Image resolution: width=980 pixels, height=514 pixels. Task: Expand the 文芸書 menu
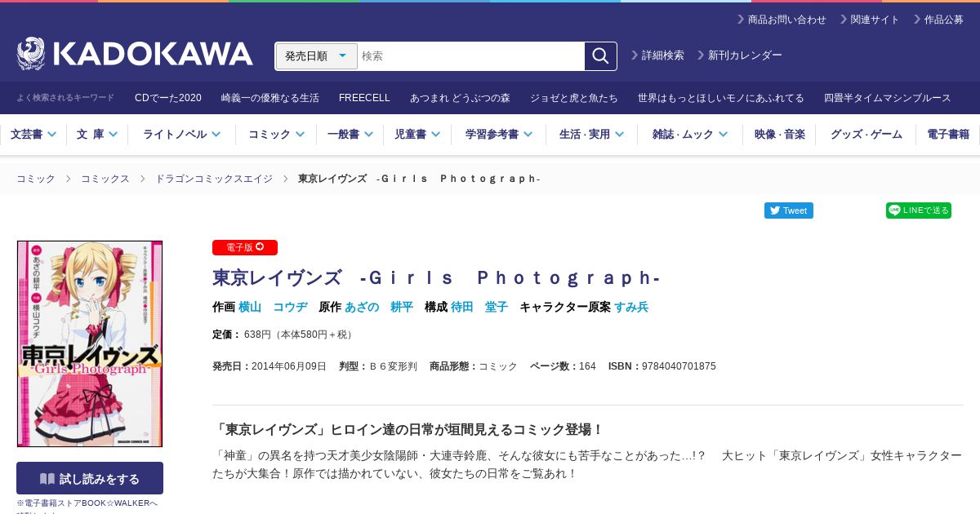[33, 135]
